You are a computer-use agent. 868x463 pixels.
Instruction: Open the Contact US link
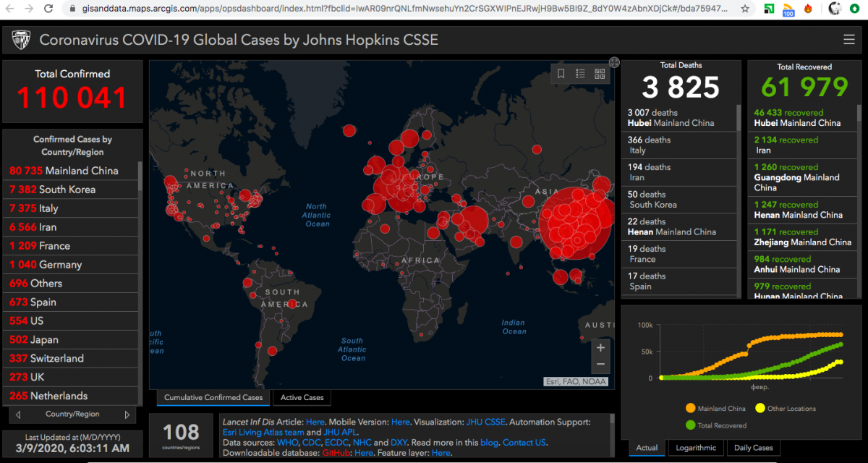pos(524,442)
